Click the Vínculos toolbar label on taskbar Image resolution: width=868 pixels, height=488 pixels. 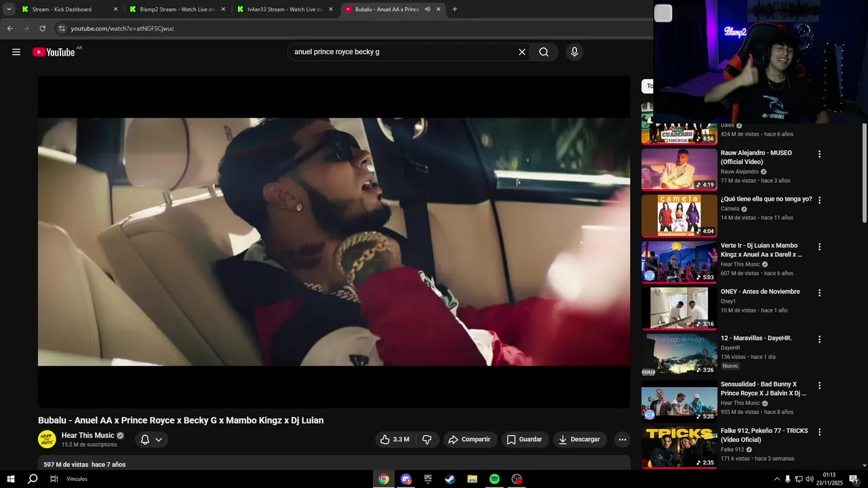[77, 479]
